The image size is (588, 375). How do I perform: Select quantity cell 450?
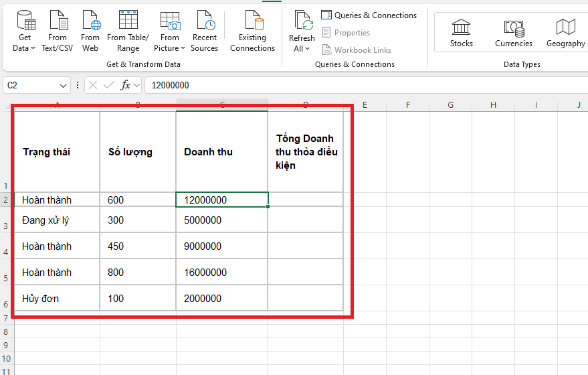coord(138,246)
